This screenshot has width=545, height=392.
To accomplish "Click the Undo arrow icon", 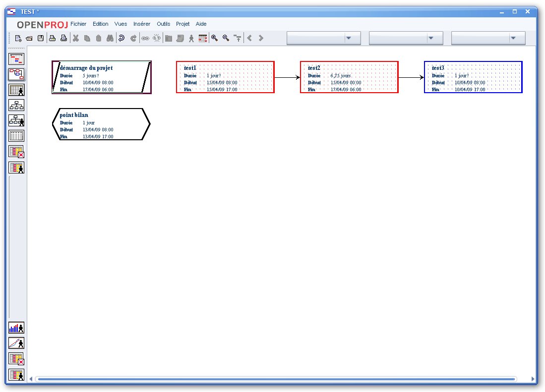I will click(121, 38).
